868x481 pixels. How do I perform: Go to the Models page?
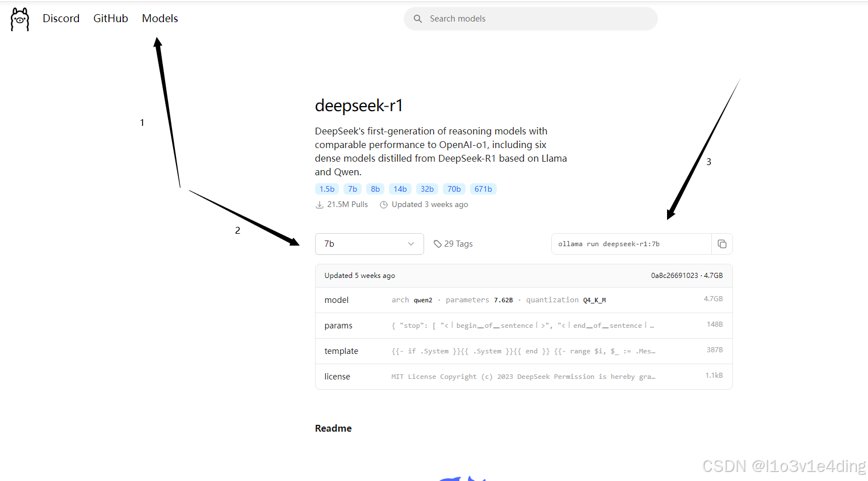coord(160,18)
